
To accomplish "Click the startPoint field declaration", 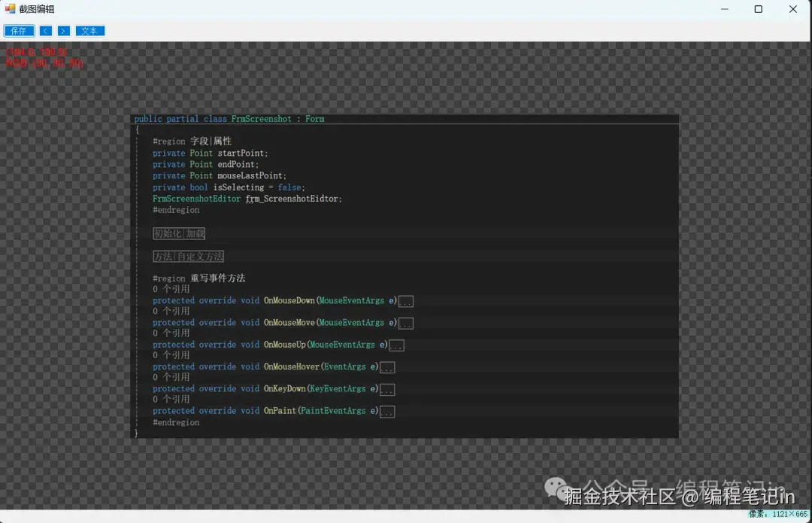I will (211, 153).
